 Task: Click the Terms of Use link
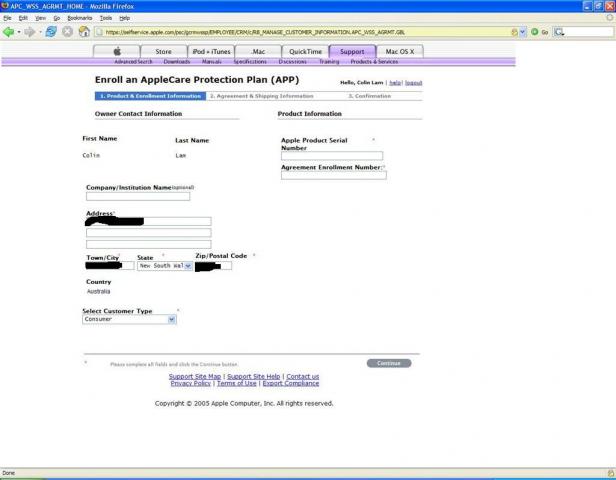[x=236, y=383]
